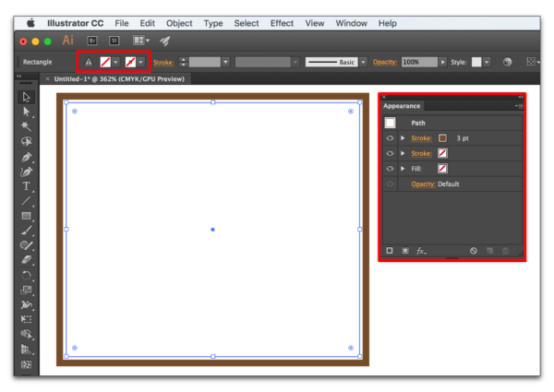The width and height of the screenshot is (554, 392).
Task: Pick the Rectangle tool in toolbar
Action: [x=26, y=215]
